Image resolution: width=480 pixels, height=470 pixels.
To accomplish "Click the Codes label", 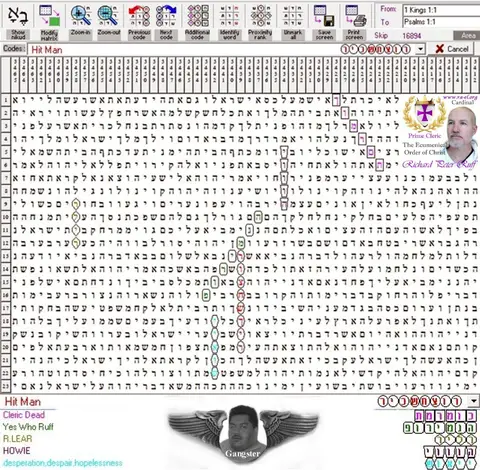I will 14,49.
